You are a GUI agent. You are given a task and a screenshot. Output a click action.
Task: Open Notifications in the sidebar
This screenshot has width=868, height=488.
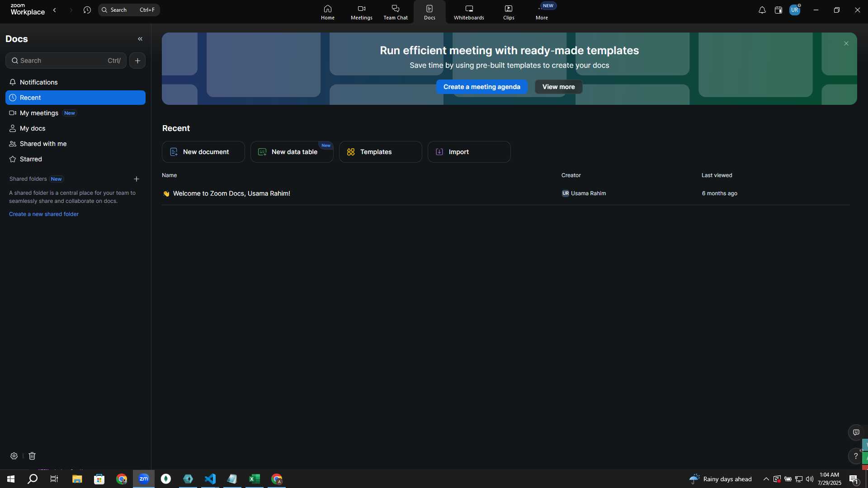pyautogui.click(x=75, y=82)
